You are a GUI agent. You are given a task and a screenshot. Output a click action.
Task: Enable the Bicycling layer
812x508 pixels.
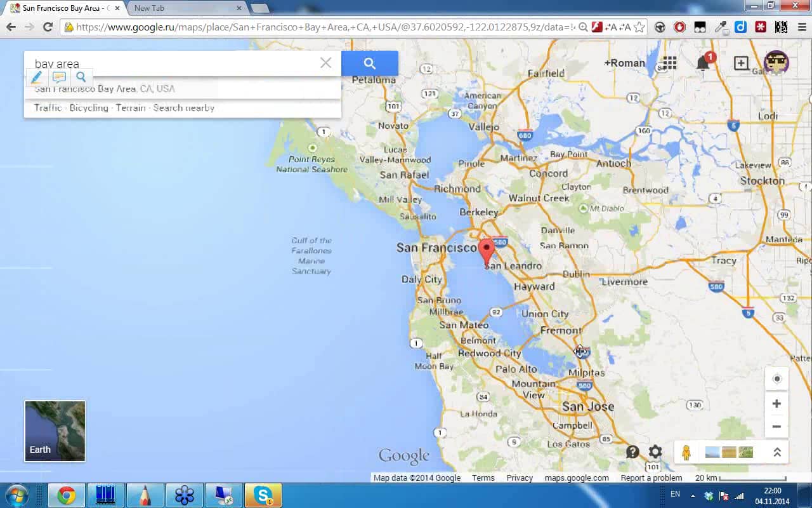(89, 108)
